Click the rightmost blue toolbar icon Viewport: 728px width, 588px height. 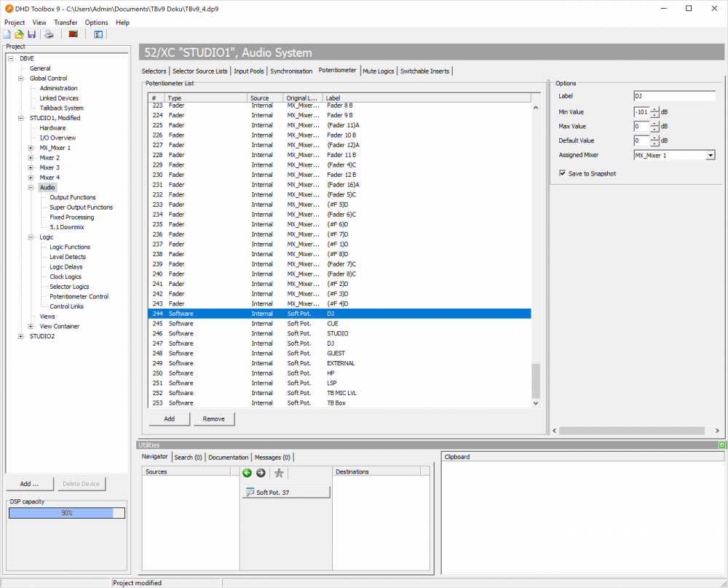[98, 34]
